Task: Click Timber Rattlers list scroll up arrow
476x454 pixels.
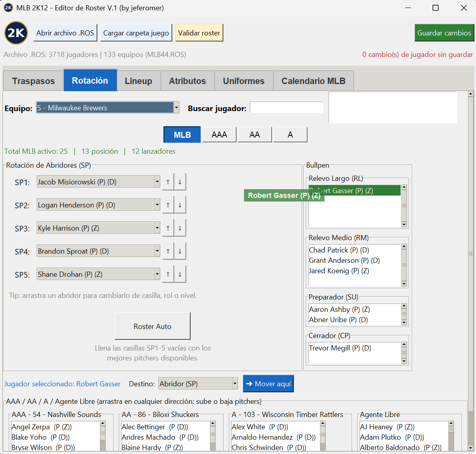Action: (x=323, y=423)
